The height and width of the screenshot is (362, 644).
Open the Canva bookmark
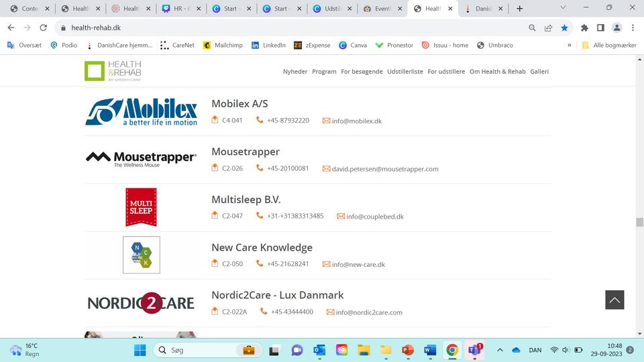tap(353, 45)
